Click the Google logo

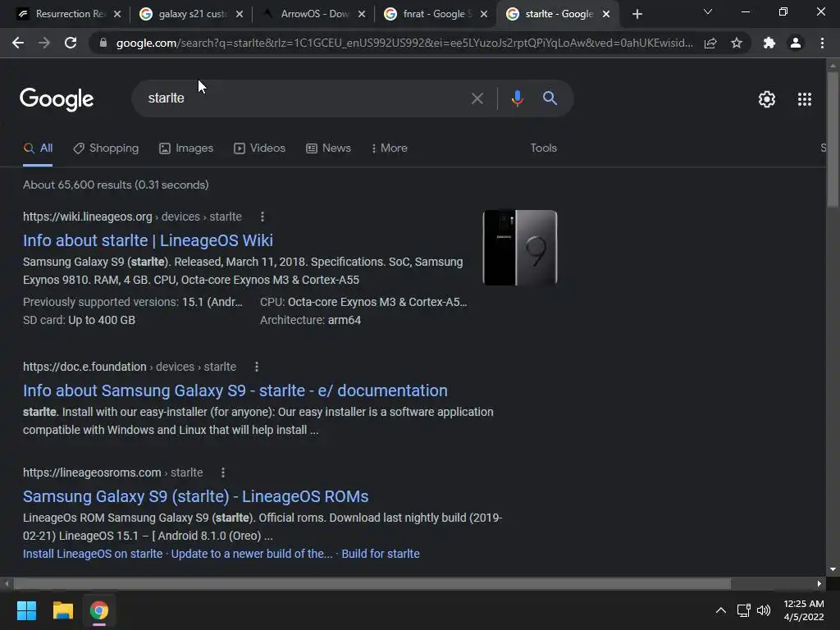pyautogui.click(x=57, y=99)
